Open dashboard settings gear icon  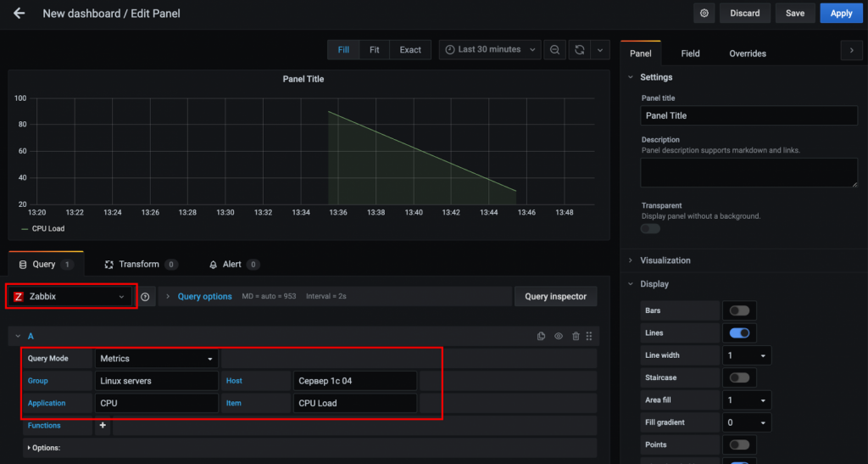point(704,14)
